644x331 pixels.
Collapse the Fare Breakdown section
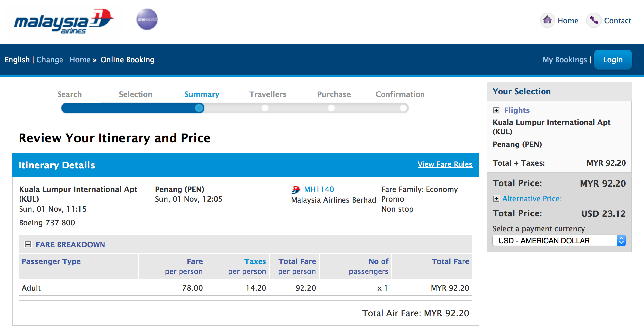coord(28,244)
